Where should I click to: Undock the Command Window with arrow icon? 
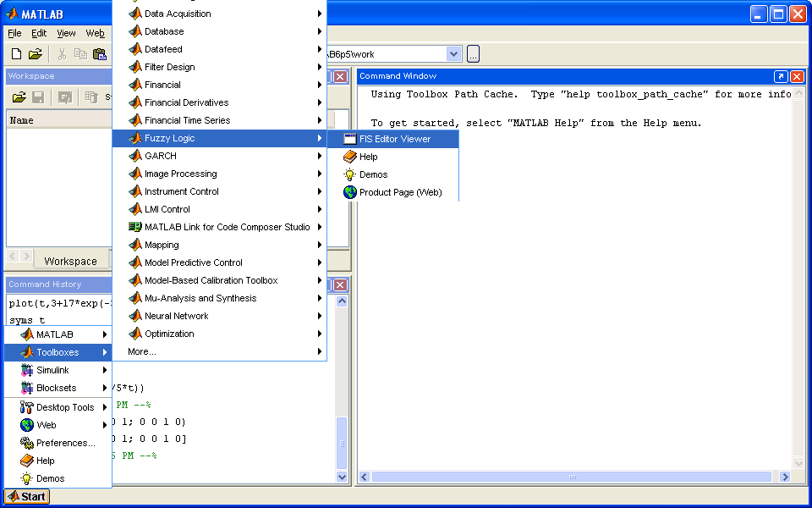pyautogui.click(x=781, y=77)
